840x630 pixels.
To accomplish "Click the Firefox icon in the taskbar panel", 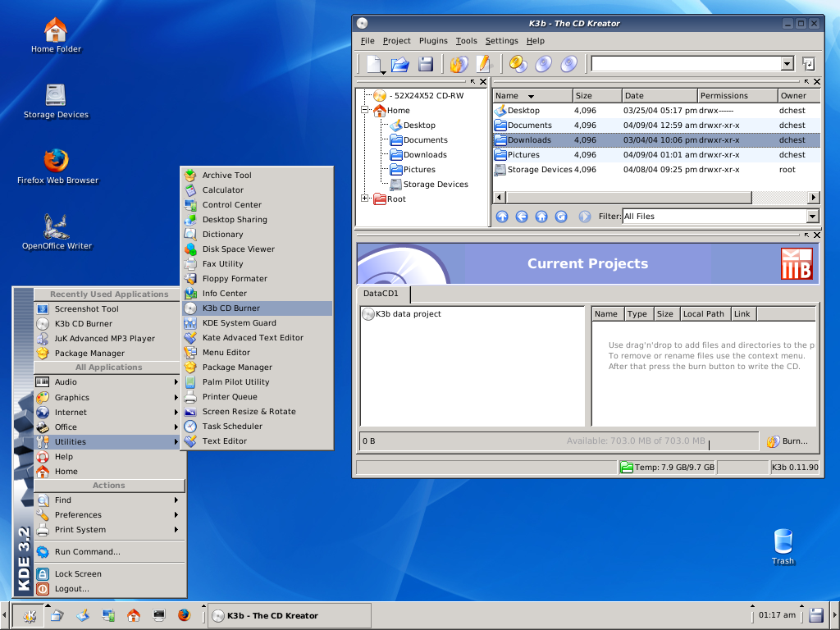I will (x=185, y=615).
